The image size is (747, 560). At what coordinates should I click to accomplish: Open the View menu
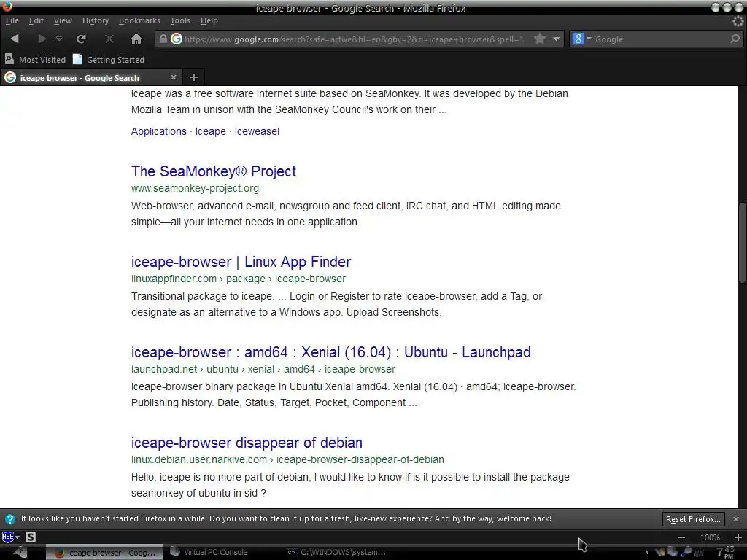click(63, 20)
